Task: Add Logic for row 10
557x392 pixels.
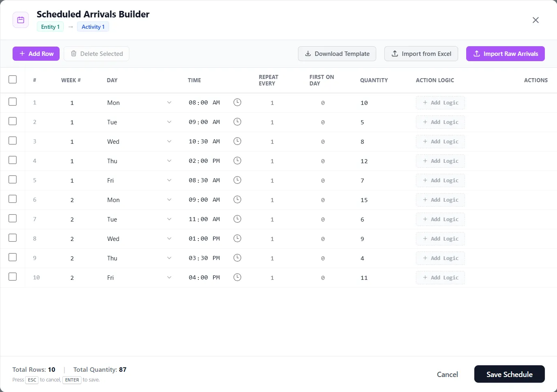Action: [x=440, y=278]
